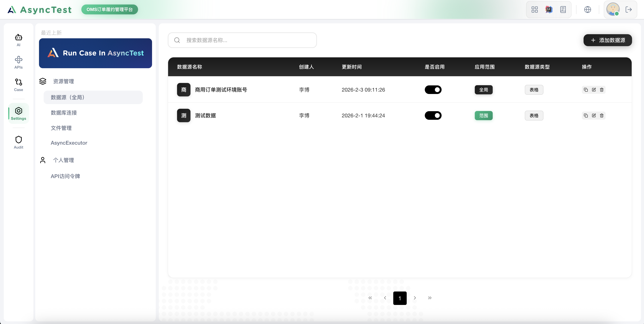The image size is (644, 324).
Task: Collapse the 个人管理 menu group
Action: coord(63,160)
